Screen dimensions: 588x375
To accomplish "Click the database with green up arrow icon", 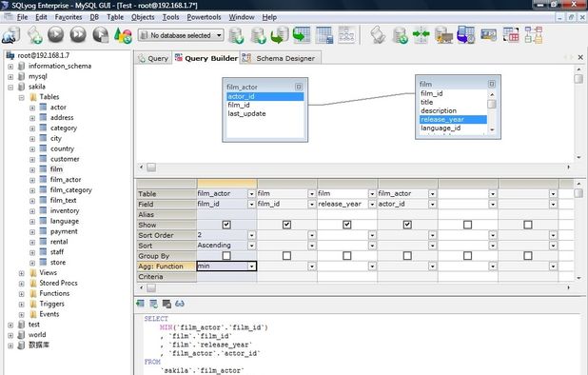I will 259,35.
